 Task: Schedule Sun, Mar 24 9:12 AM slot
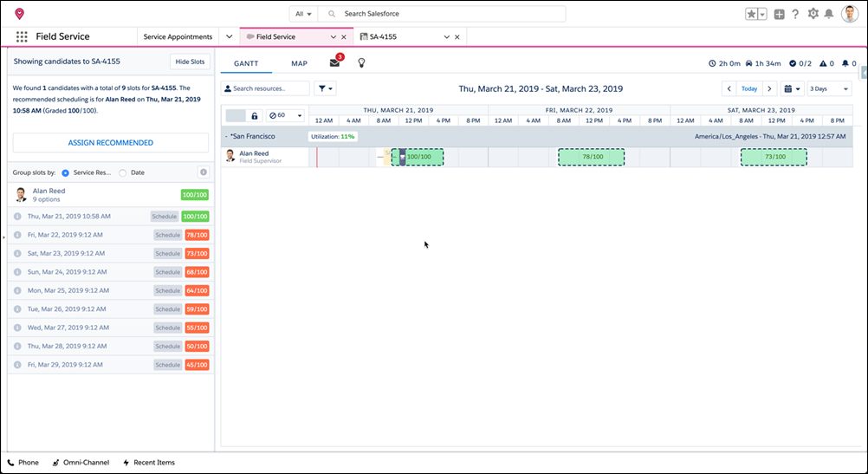168,272
